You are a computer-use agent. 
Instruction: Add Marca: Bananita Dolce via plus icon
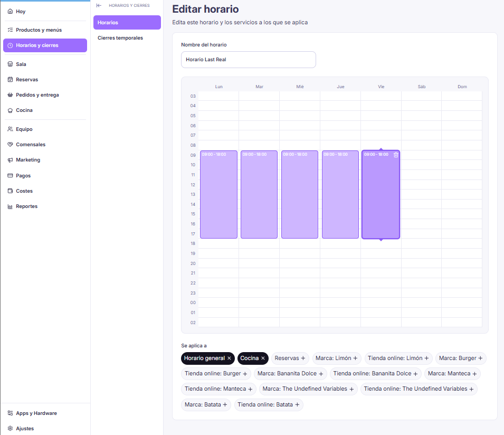[321, 374]
